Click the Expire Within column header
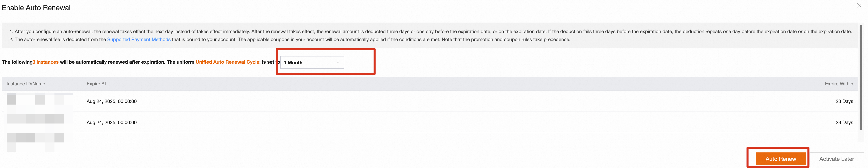The width and height of the screenshot is (868, 168). [839, 84]
